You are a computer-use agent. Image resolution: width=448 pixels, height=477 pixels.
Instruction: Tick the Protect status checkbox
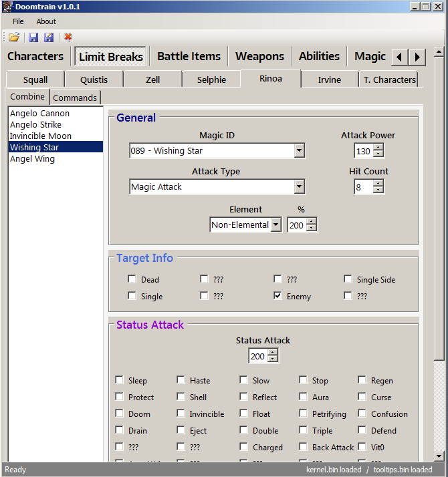pos(119,397)
